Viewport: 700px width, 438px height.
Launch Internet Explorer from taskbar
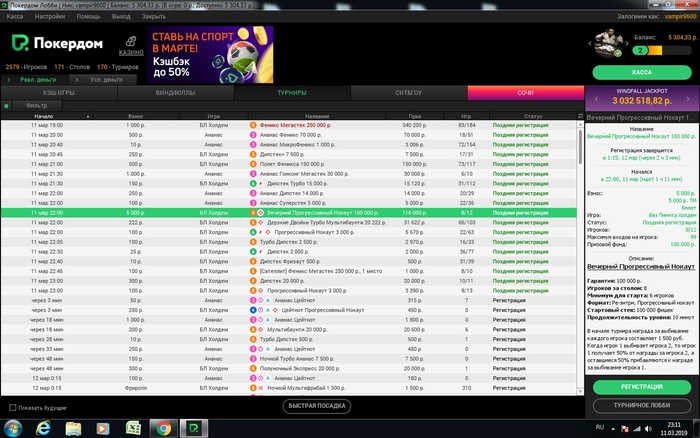coord(43,429)
